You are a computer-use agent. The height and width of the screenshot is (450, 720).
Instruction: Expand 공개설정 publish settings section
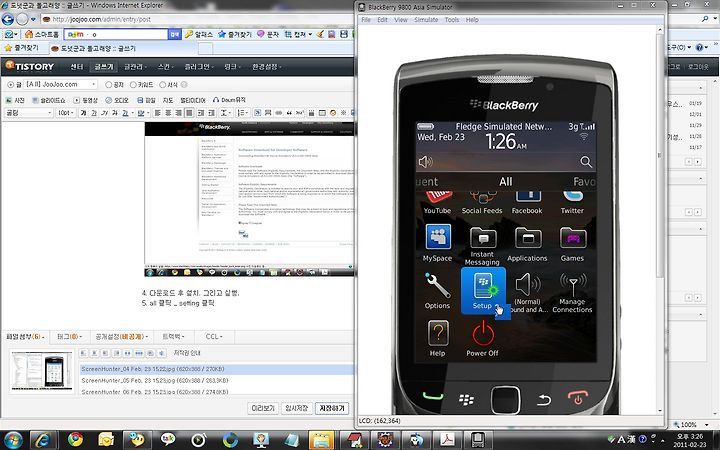122,337
